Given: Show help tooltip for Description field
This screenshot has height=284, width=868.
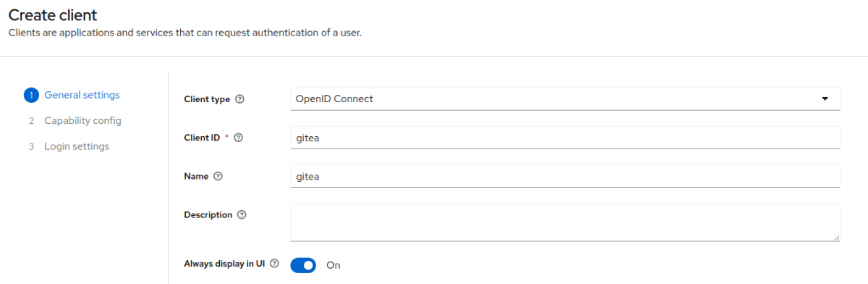Looking at the screenshot, I should (242, 215).
